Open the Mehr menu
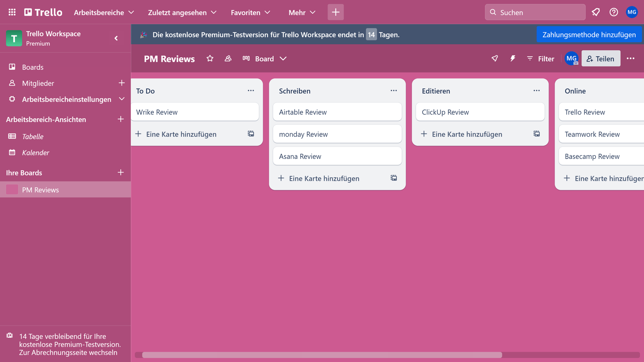Viewport: 644px width, 362px height. 301,12
